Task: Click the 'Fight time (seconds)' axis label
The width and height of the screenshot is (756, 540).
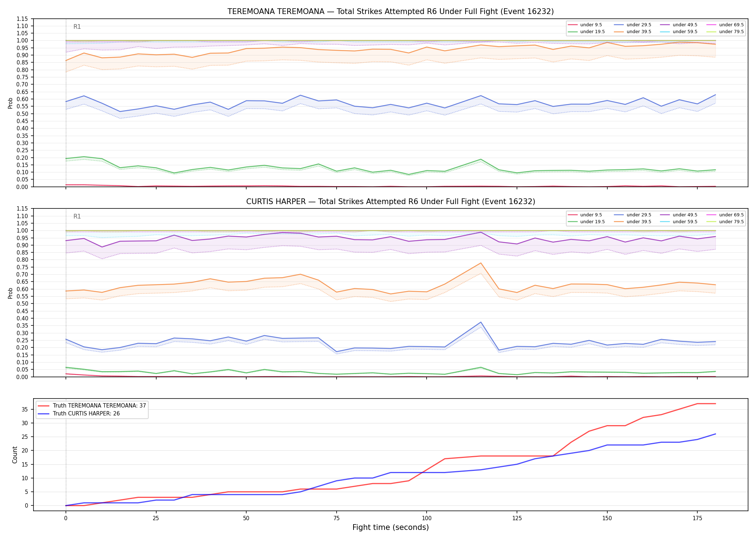Action: 391,527
